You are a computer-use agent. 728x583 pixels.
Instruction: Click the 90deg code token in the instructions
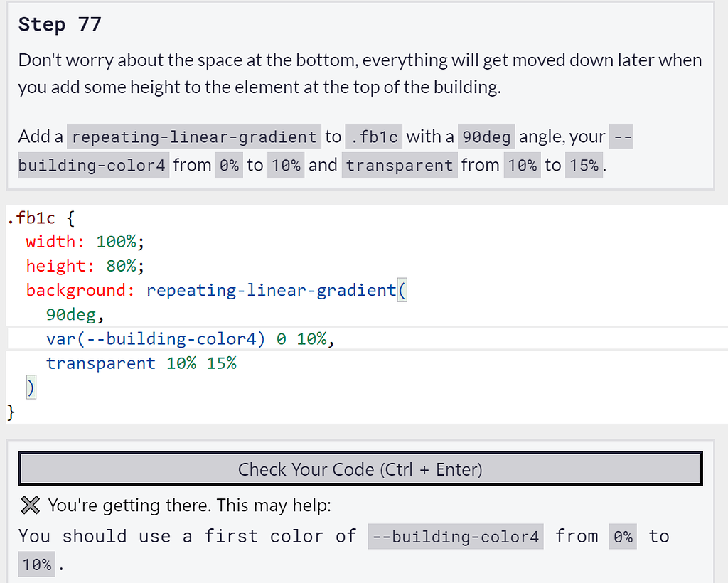(x=486, y=136)
